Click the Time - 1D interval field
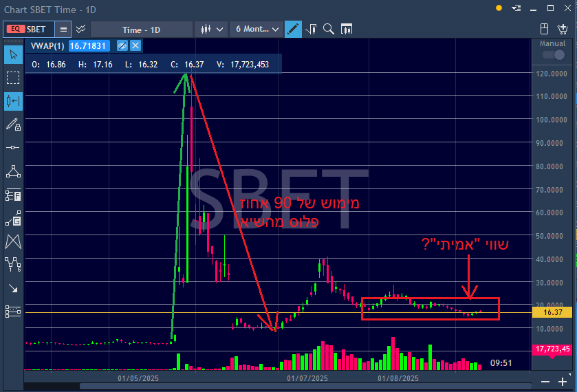577x392 pixels. [141, 30]
